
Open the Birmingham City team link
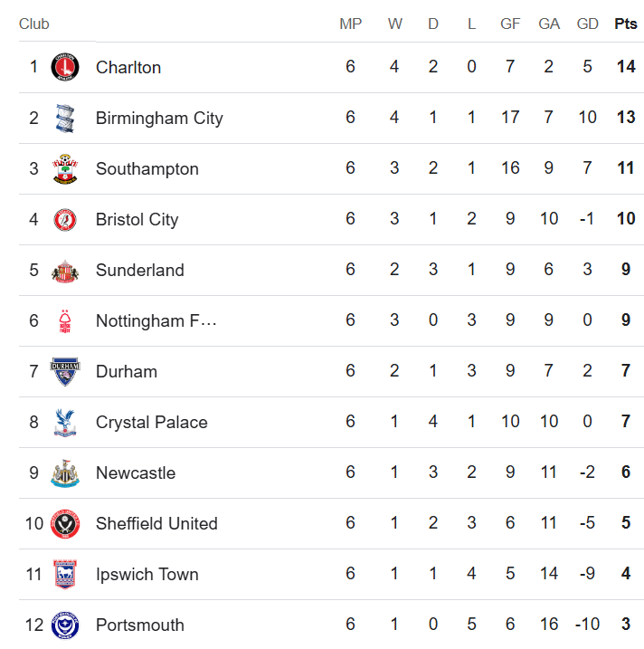(x=159, y=119)
